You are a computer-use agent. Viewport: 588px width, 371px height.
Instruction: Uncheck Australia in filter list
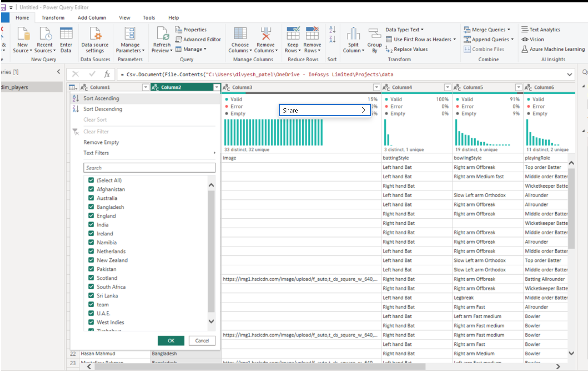pos(91,198)
